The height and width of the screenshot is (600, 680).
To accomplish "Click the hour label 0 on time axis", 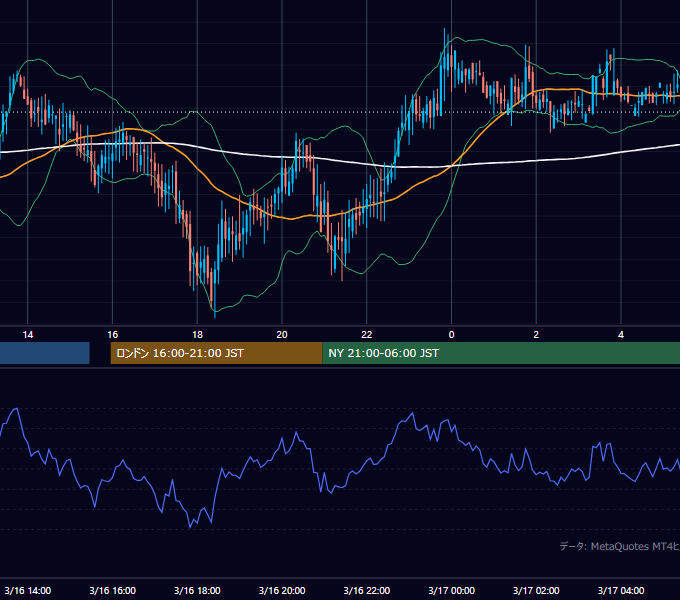I will [451, 335].
